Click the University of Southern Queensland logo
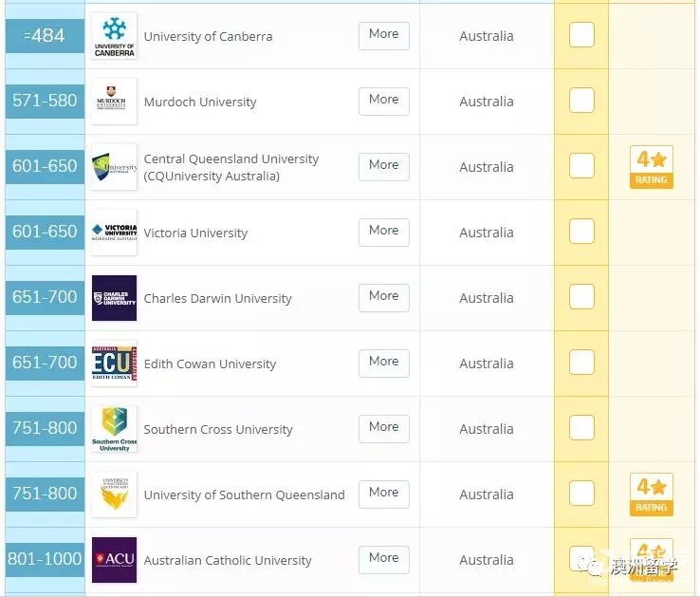 114,494
